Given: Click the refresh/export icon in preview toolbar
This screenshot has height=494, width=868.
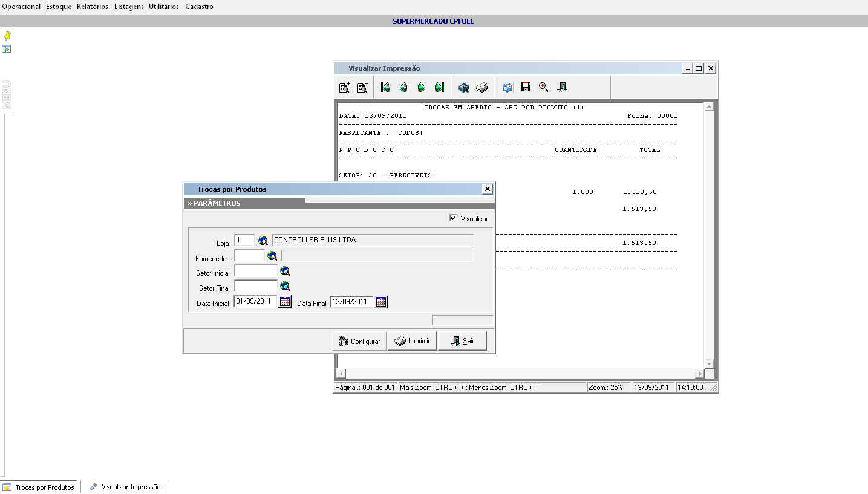Looking at the screenshot, I should 507,88.
